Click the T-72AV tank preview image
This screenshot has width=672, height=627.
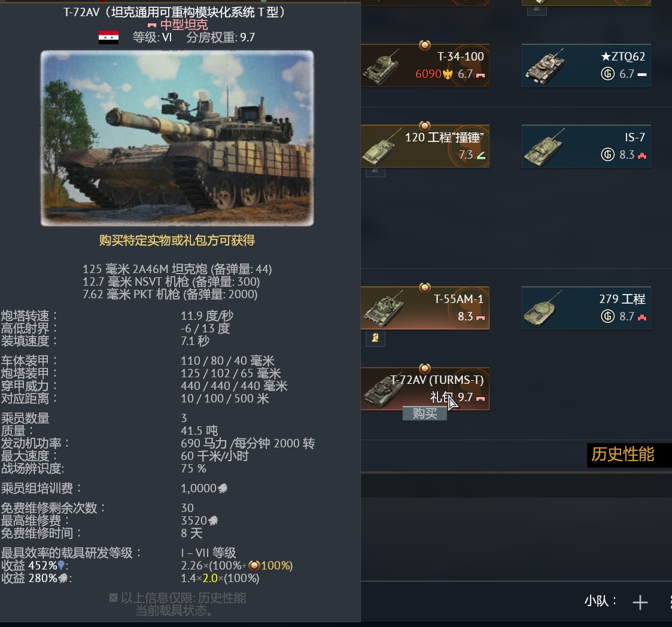pos(177,138)
